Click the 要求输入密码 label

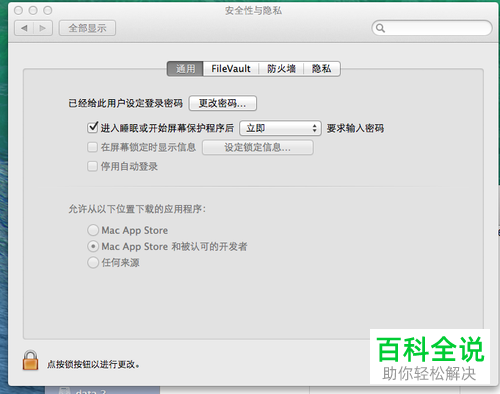click(x=355, y=128)
